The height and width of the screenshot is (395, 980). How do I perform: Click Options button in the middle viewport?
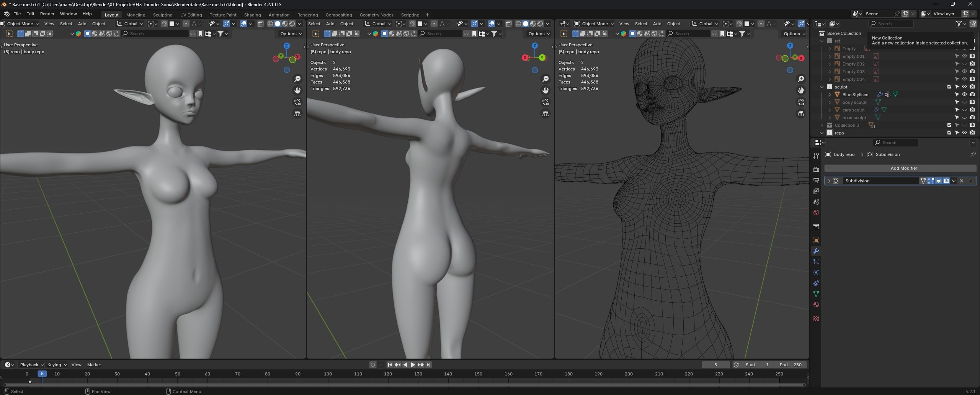(539, 34)
